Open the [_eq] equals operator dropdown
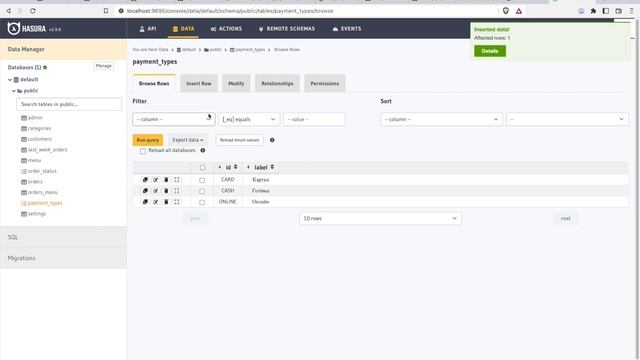The height and width of the screenshot is (360, 640). pos(249,119)
